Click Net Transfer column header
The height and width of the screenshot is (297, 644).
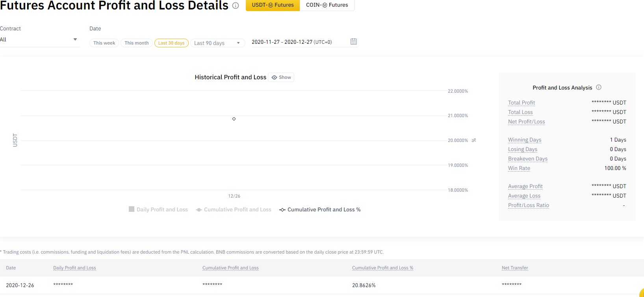[515, 268]
